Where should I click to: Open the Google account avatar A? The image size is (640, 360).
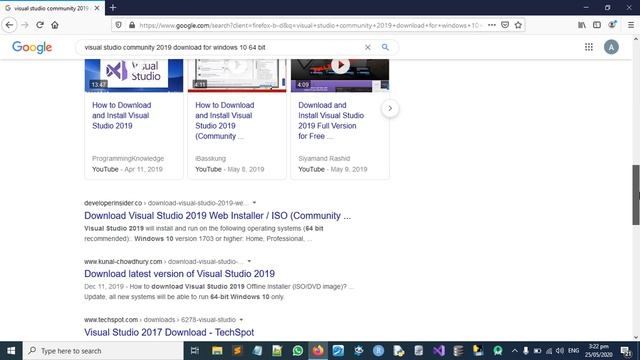point(611,47)
